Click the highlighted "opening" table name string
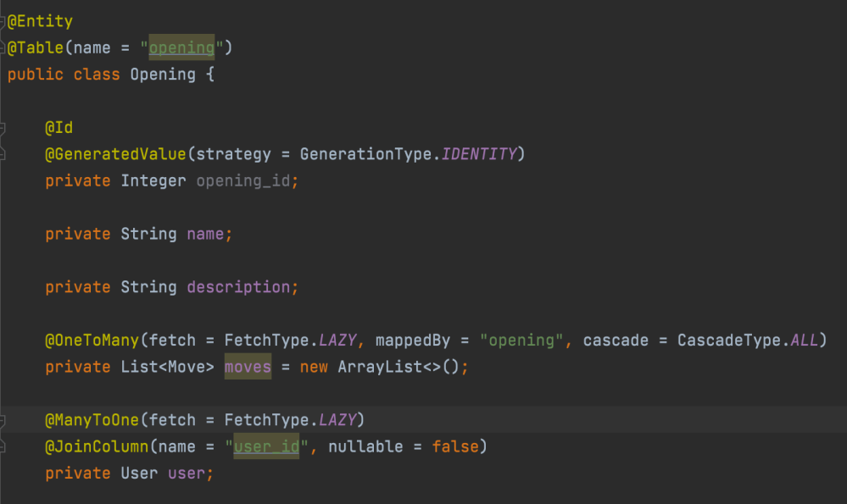This screenshot has height=504, width=847. click(181, 47)
